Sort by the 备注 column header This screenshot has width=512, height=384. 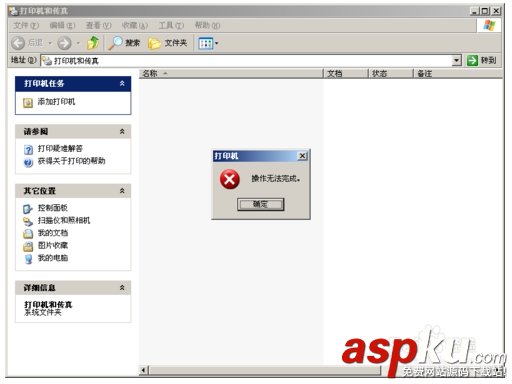point(458,73)
